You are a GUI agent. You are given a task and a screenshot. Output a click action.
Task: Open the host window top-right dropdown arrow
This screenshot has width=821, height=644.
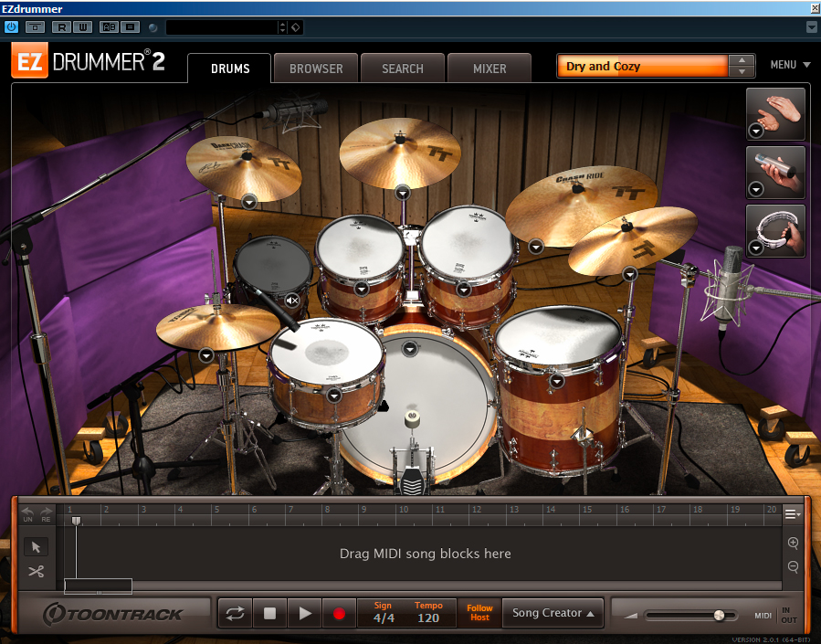tap(812, 27)
